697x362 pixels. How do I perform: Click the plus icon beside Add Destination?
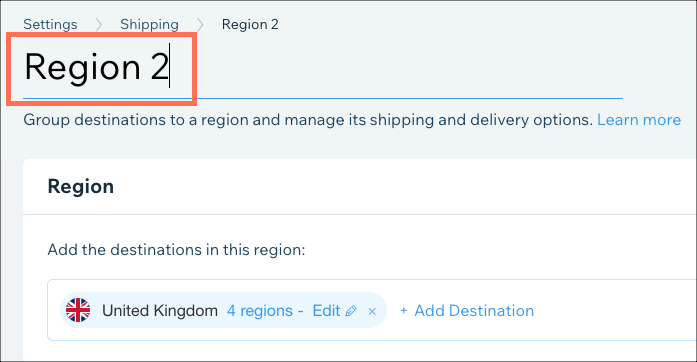(x=404, y=310)
